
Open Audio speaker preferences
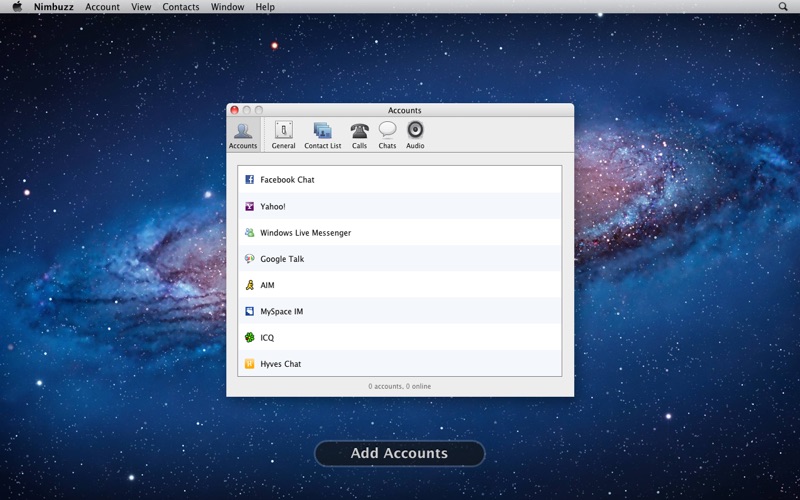415,131
